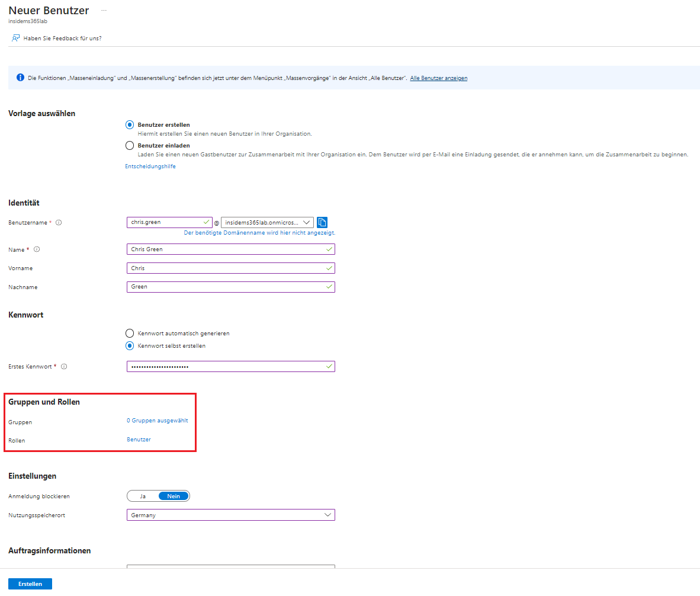The image size is (700, 596).
Task: Click info icon beside Erstes Kennwort
Action: 64,367
